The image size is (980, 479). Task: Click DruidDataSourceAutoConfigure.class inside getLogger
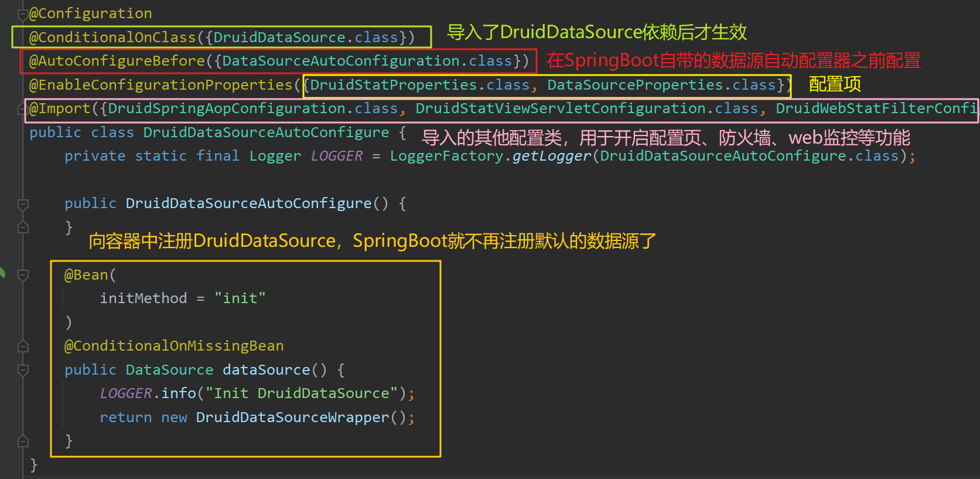pyautogui.click(x=749, y=156)
